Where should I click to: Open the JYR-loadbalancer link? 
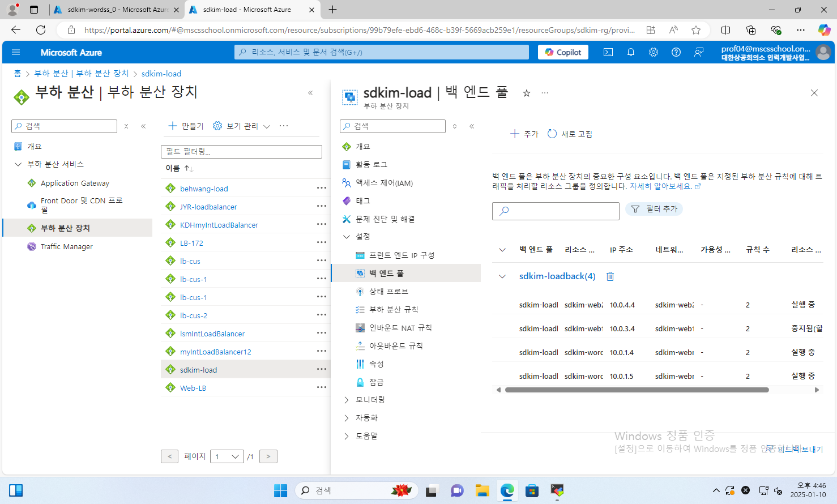point(208,207)
